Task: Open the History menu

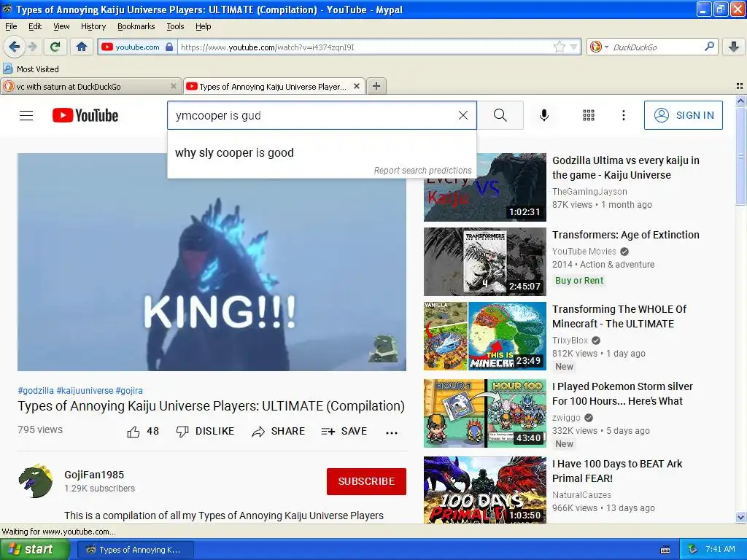Action: [93, 26]
